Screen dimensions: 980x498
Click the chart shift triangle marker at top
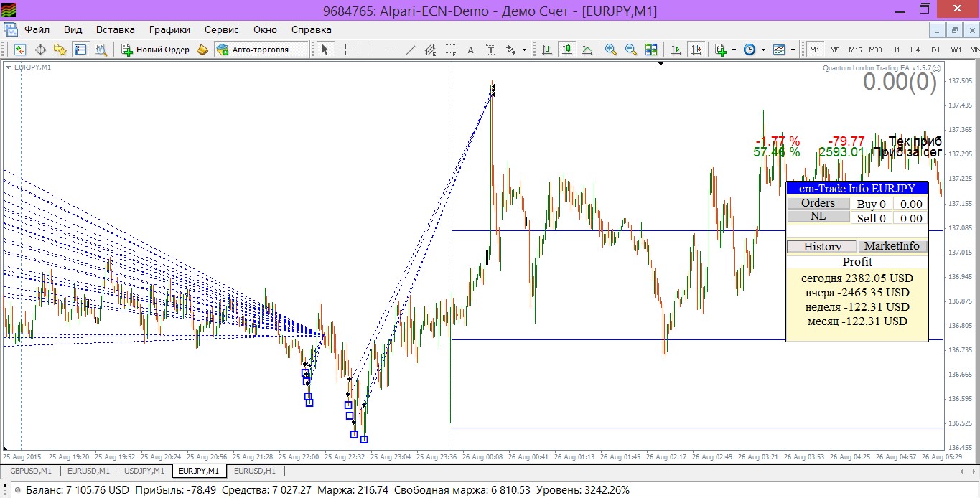pyautogui.click(x=661, y=63)
